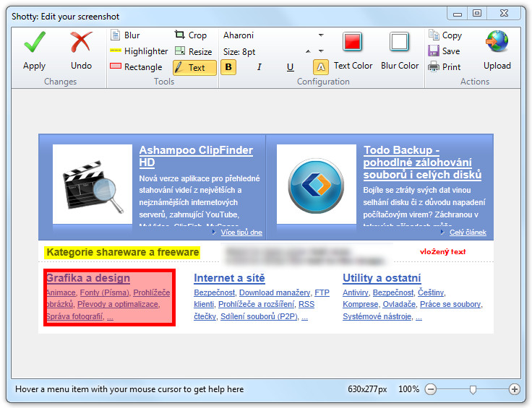Select the Text tool
This screenshot has width=532, height=408.
[194, 67]
